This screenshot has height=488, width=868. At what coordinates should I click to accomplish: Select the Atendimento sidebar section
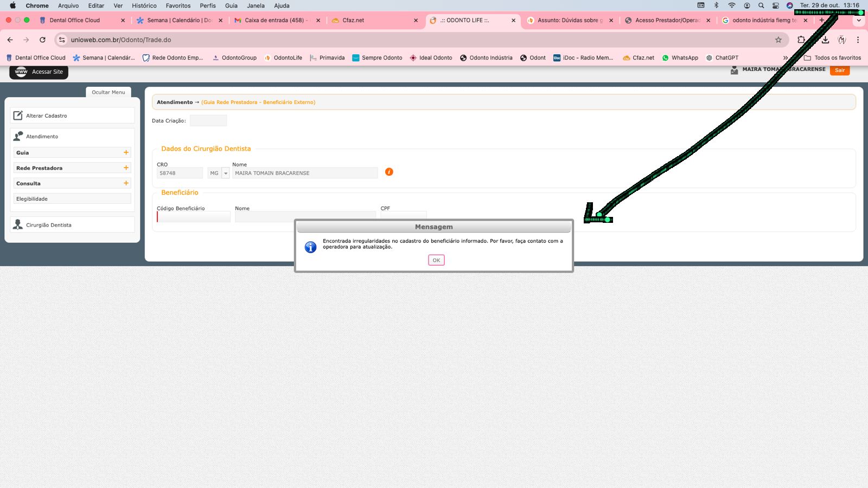click(72, 137)
